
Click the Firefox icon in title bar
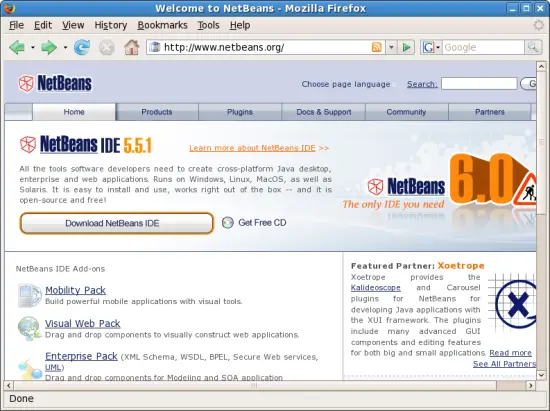pos(9,8)
